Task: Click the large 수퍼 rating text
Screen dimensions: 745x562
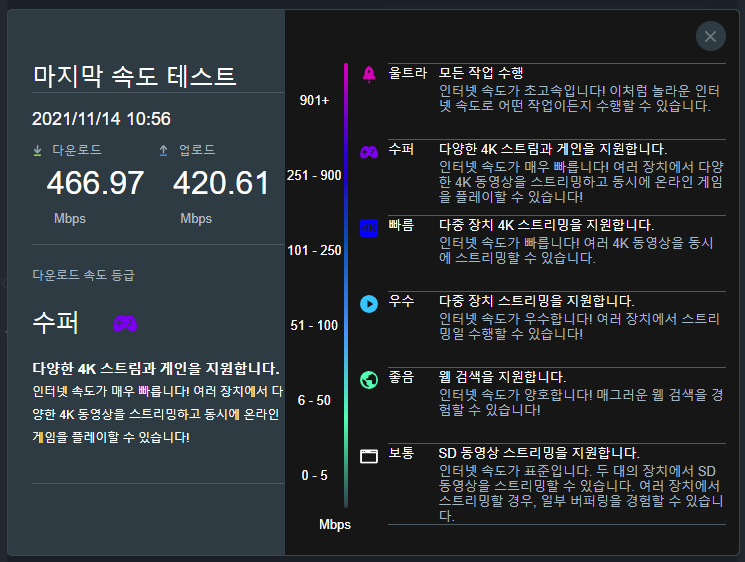Action: tap(56, 323)
